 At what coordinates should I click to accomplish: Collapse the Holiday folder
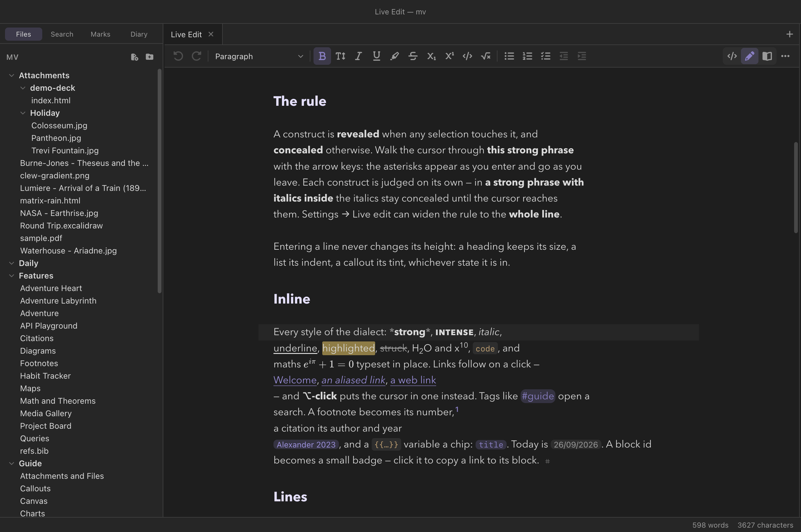click(x=23, y=113)
